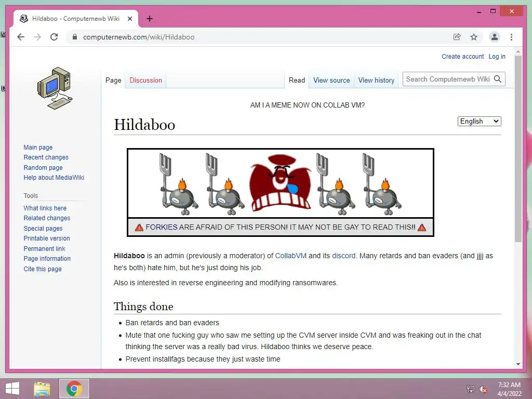532x399 pixels.
Task: Open Related changes link
Action: pos(47,218)
